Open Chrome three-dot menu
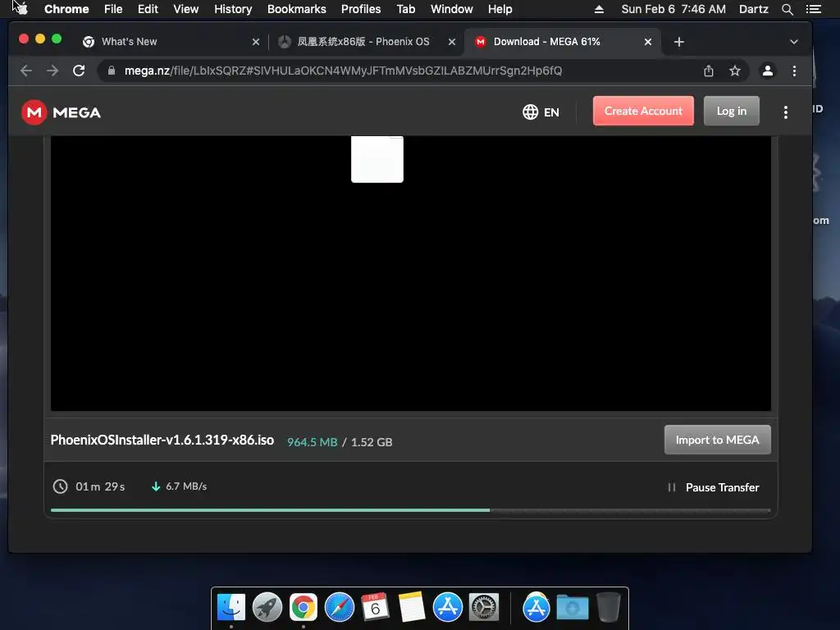 (x=794, y=71)
